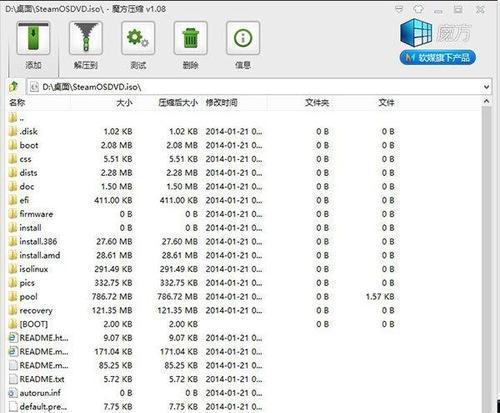Click the title bar menu dropdown icon
500x413 pixels.
(399, 9)
